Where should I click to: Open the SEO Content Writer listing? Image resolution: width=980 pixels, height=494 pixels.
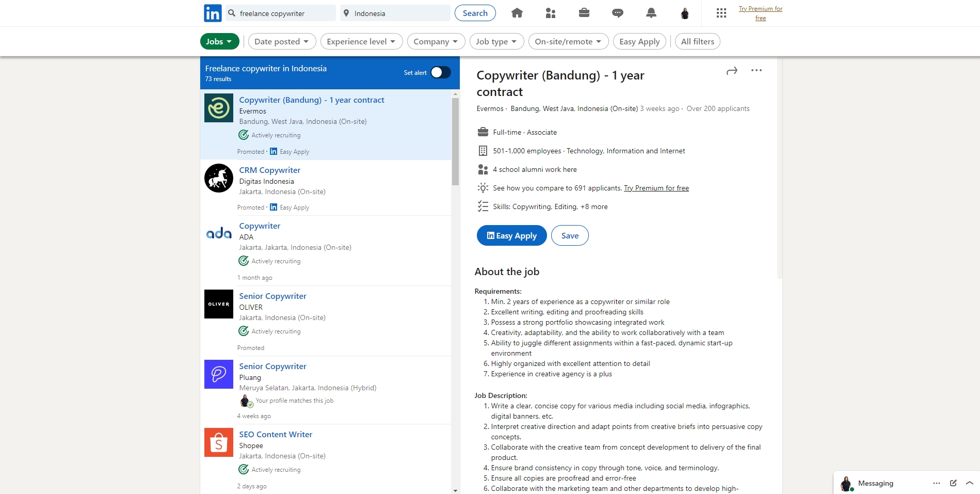coord(276,434)
